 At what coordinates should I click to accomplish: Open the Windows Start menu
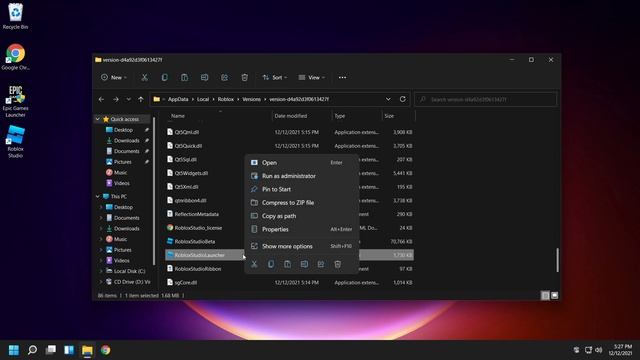click(14, 350)
